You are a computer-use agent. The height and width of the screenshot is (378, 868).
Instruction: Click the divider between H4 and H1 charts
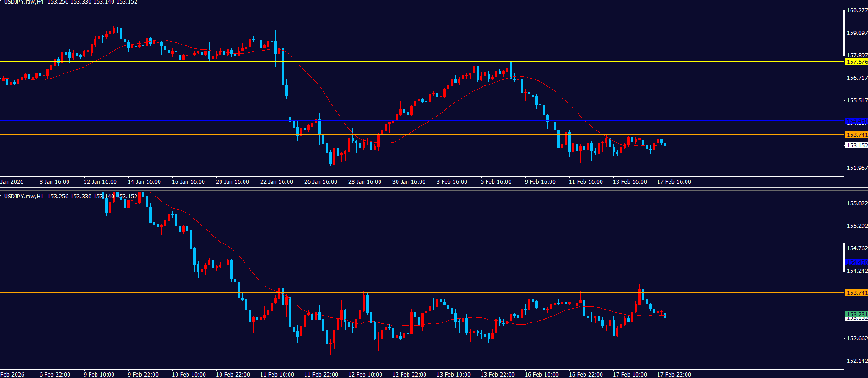click(x=414, y=189)
